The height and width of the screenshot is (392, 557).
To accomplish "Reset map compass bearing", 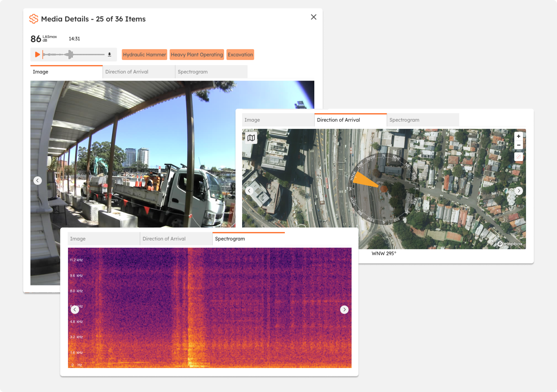I will tap(518, 156).
